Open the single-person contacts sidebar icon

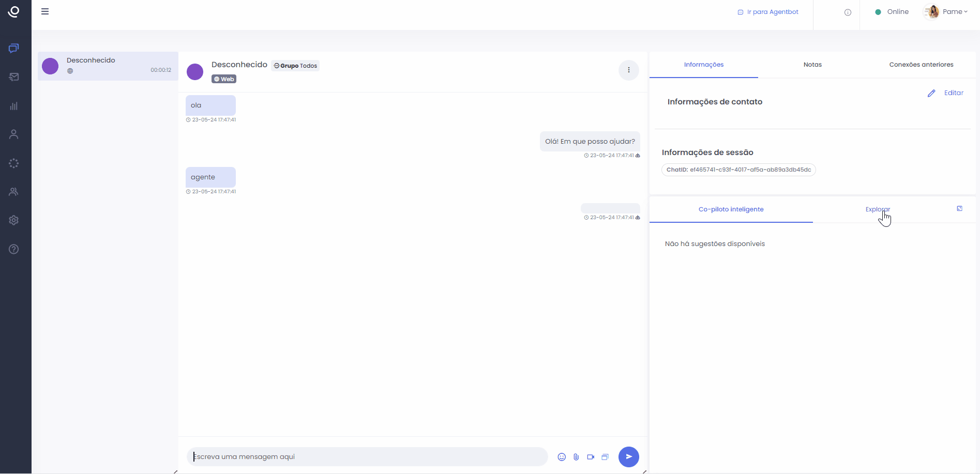[14, 134]
